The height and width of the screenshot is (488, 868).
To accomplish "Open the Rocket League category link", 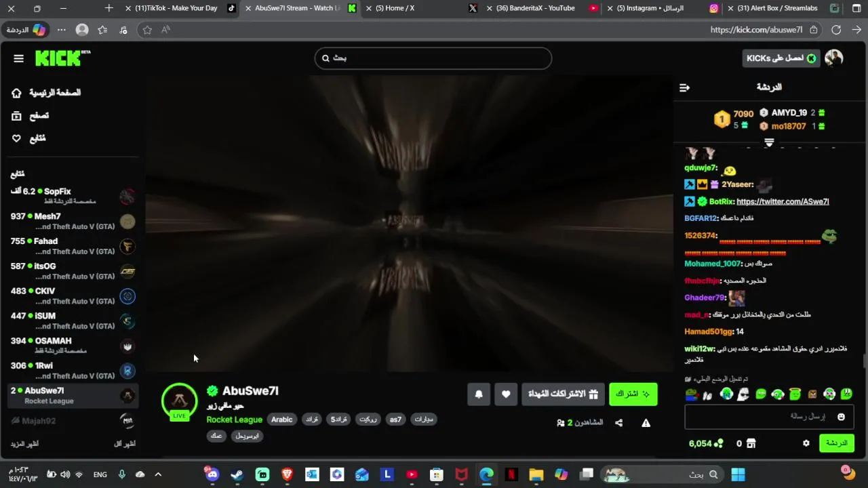I will 234,420.
